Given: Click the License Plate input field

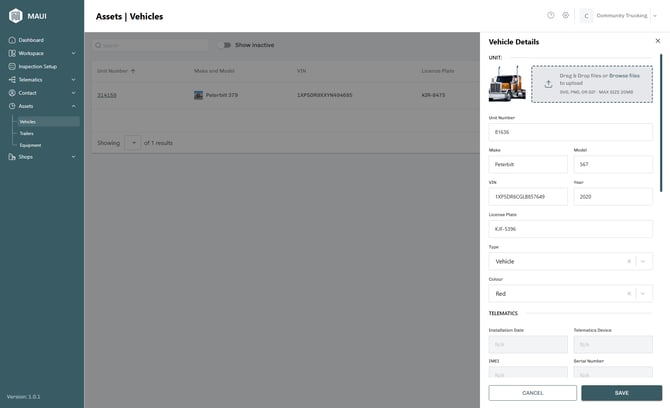Looking at the screenshot, I should [x=570, y=229].
